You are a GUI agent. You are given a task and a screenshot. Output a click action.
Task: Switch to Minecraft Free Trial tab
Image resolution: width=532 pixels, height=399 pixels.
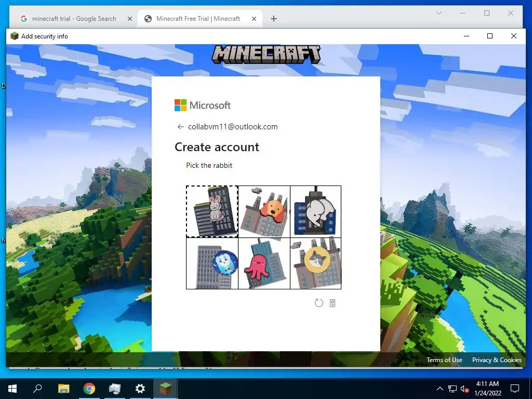tap(198, 19)
